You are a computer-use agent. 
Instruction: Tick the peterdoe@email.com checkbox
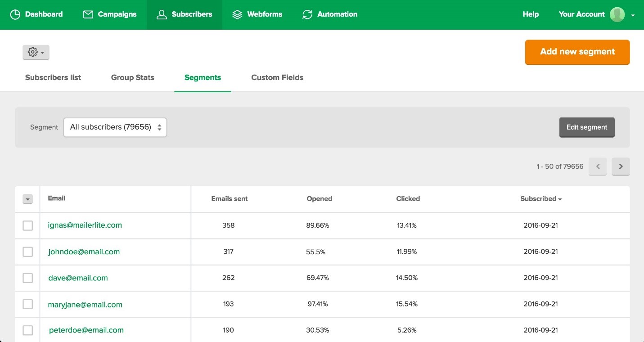(28, 330)
